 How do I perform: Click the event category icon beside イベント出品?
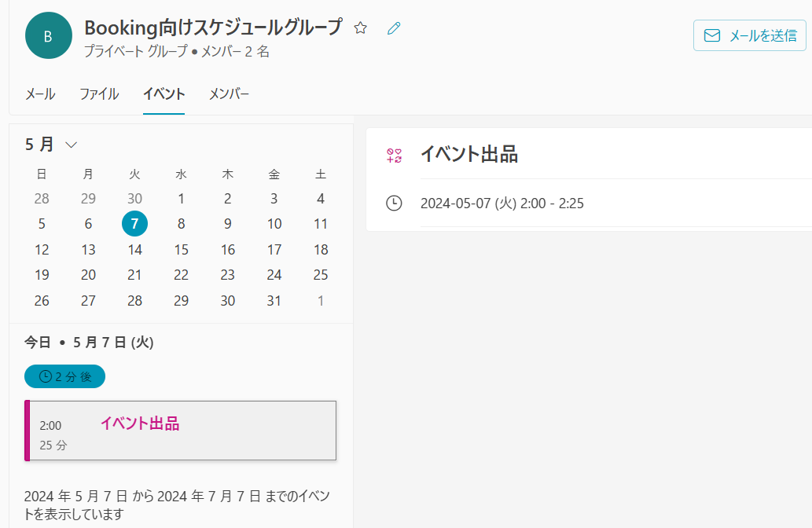394,156
